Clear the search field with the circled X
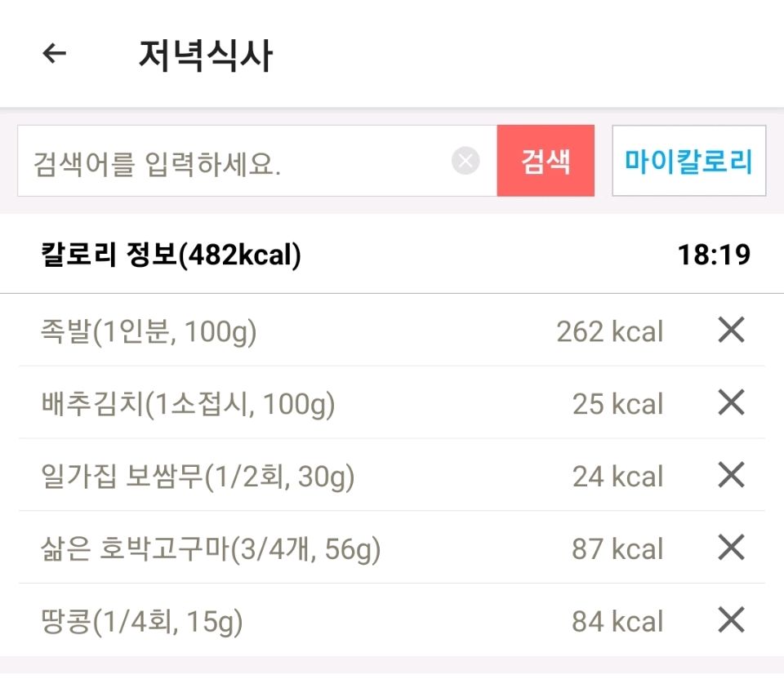 click(x=465, y=161)
